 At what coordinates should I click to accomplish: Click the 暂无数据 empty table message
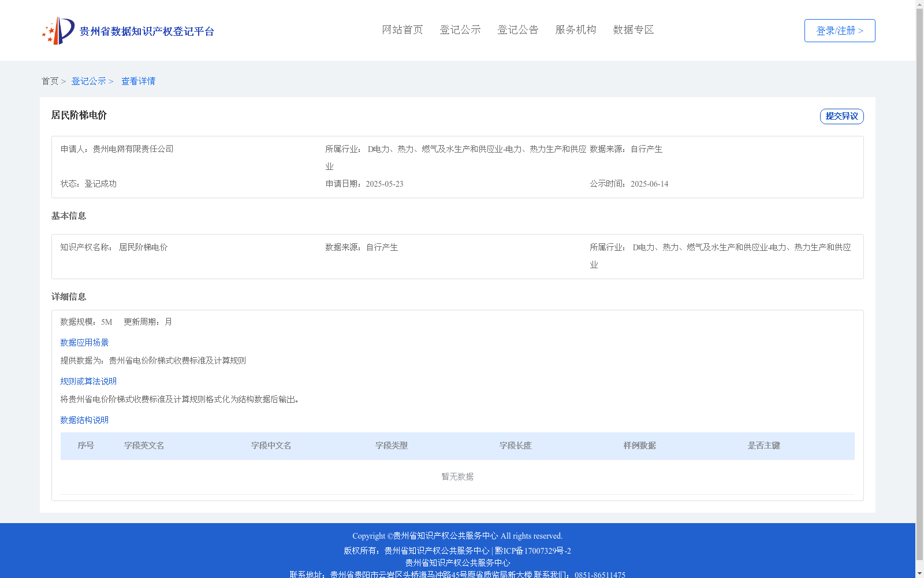457,477
